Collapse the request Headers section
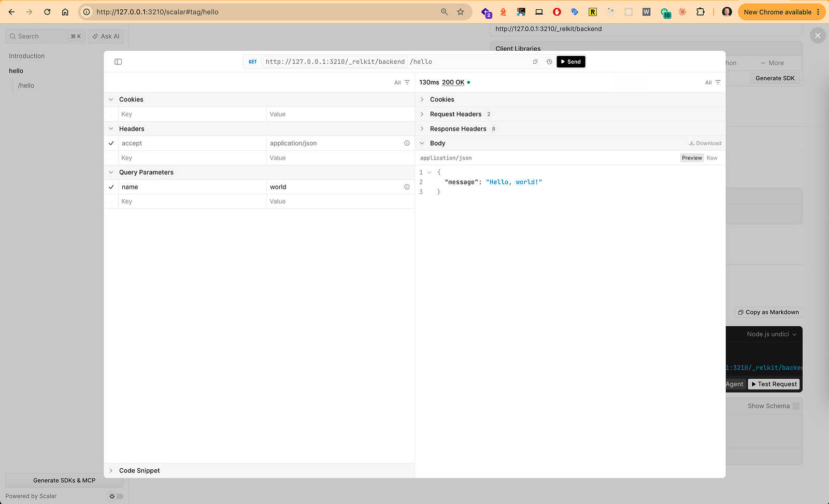 tap(111, 129)
